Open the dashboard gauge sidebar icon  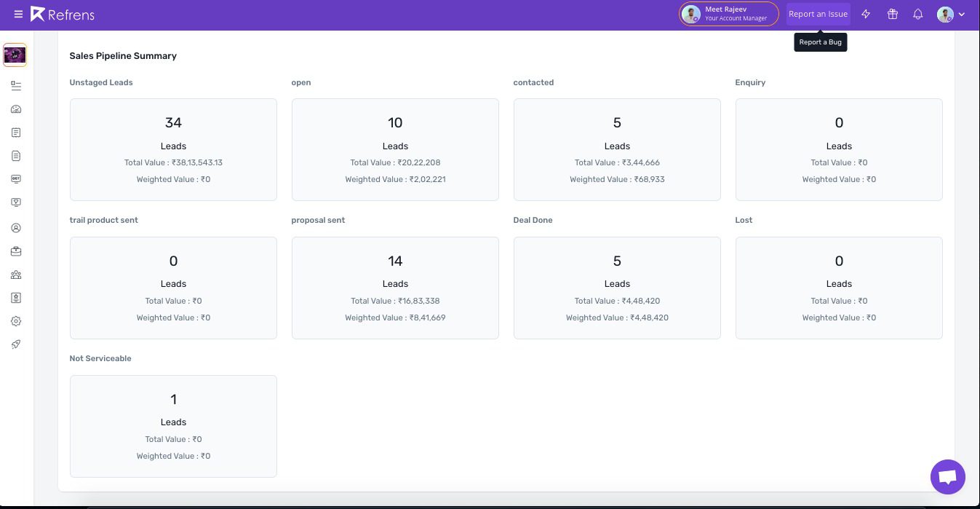tap(16, 109)
